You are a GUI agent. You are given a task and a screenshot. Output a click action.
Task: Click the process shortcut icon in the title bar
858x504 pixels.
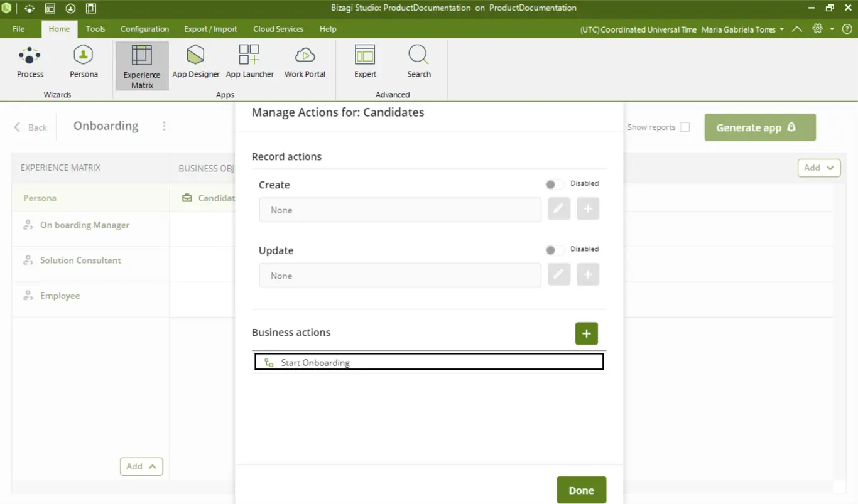[x=30, y=8]
